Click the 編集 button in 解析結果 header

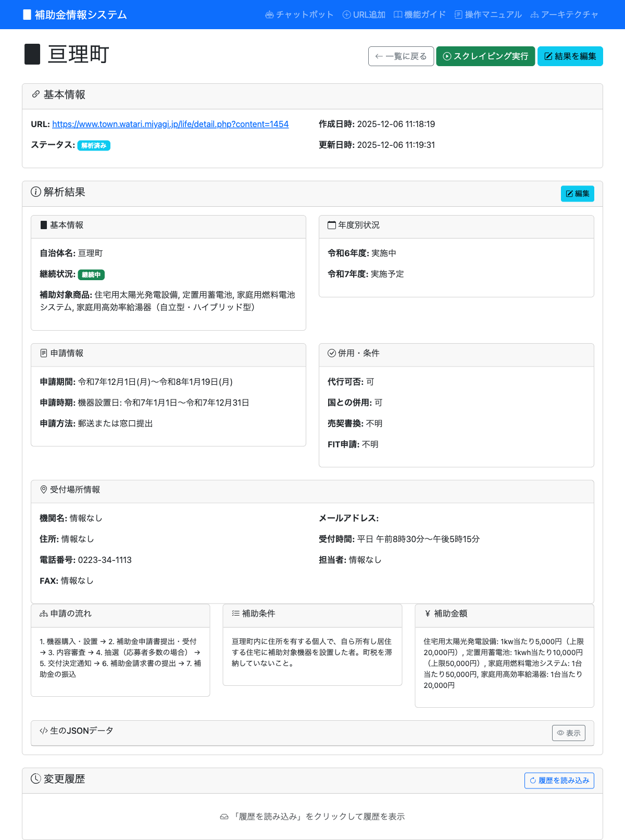(577, 194)
